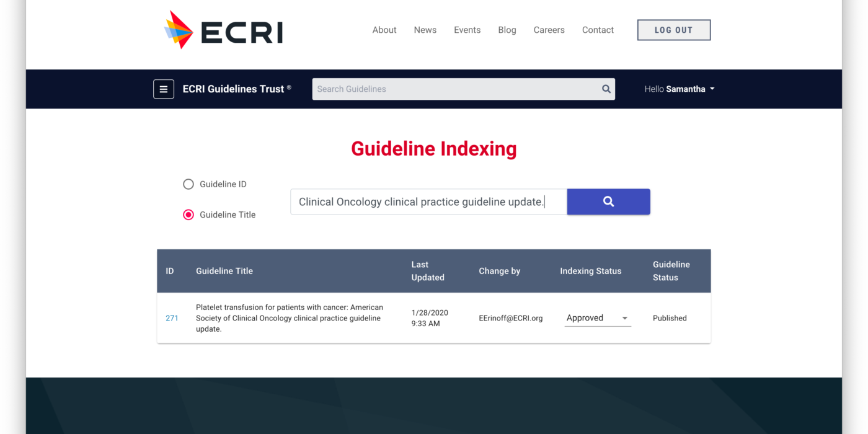Open the Careers page

(549, 30)
